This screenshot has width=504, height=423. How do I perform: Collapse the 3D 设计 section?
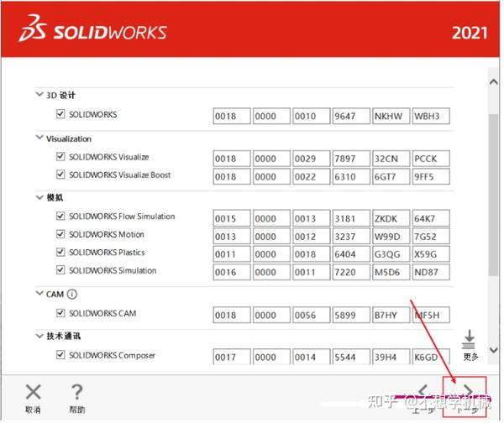39,95
